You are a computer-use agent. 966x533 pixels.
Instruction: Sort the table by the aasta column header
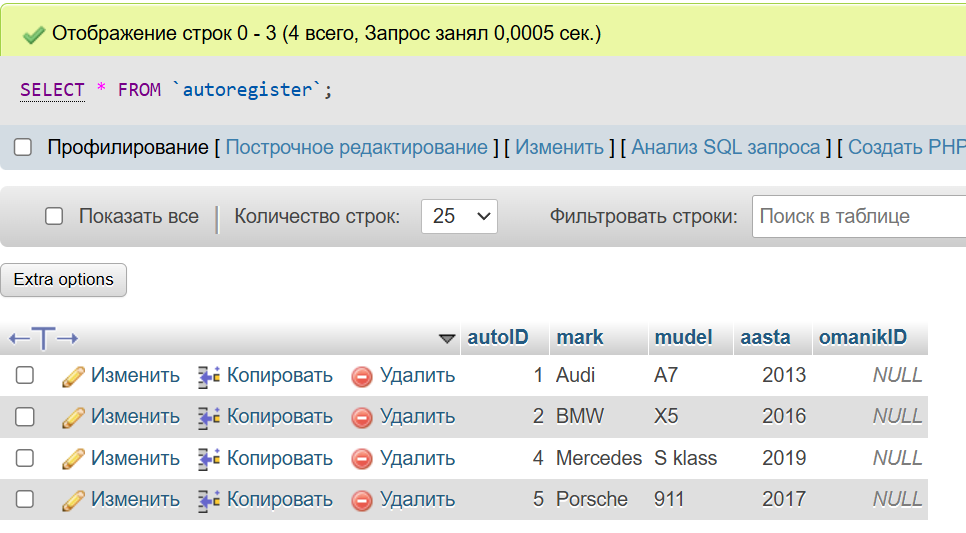coord(765,337)
